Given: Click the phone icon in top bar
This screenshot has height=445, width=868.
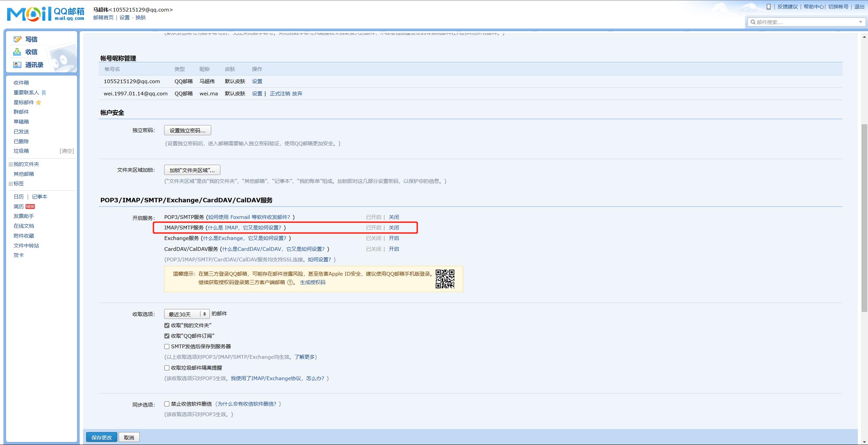Looking at the screenshot, I should 768,6.
